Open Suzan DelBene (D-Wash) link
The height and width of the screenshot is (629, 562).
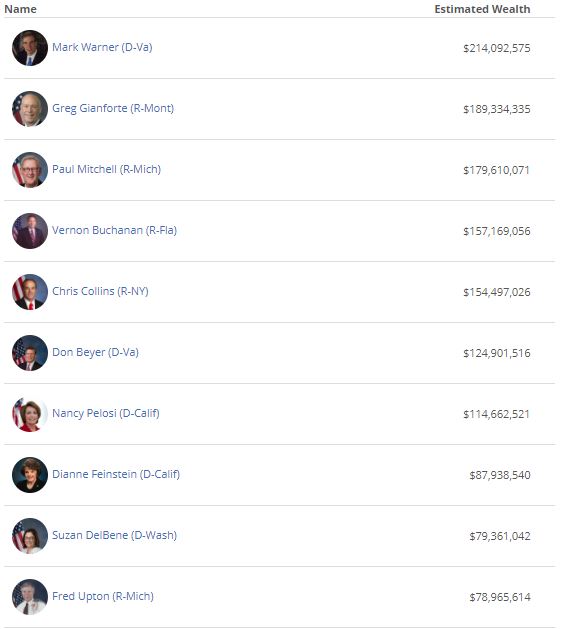pos(114,535)
